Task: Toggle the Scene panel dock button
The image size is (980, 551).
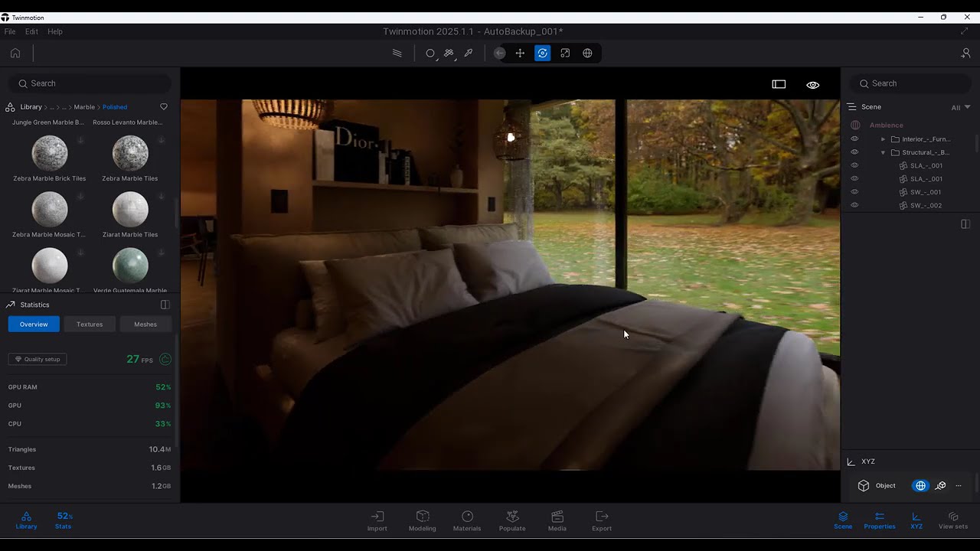Action: click(843, 521)
